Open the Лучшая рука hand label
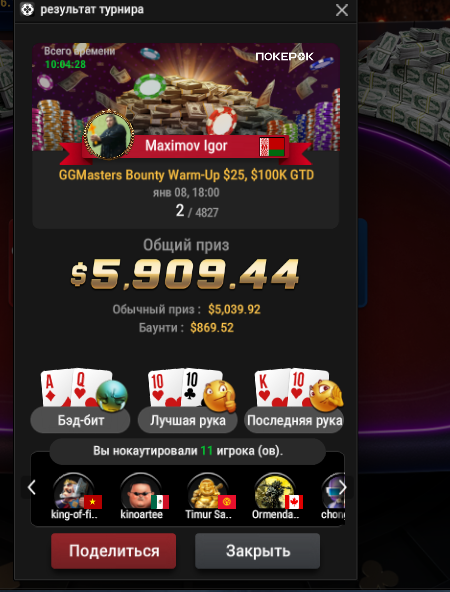 tap(188, 420)
